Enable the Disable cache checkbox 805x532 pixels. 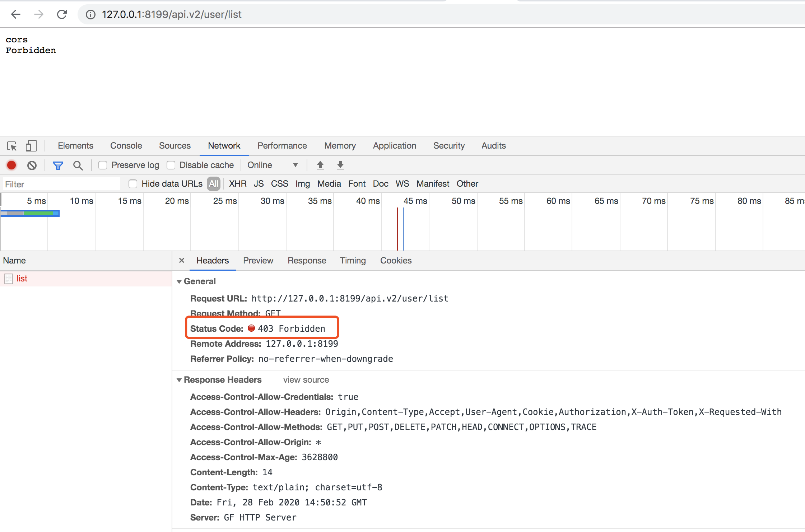click(x=171, y=165)
